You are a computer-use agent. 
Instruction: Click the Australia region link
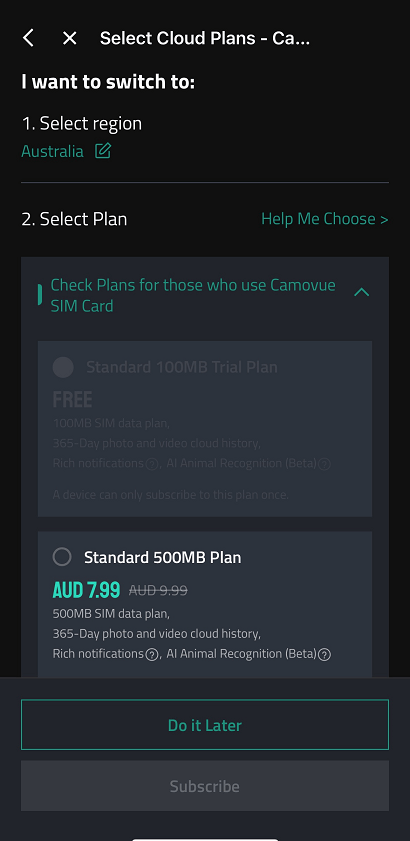[x=53, y=151]
